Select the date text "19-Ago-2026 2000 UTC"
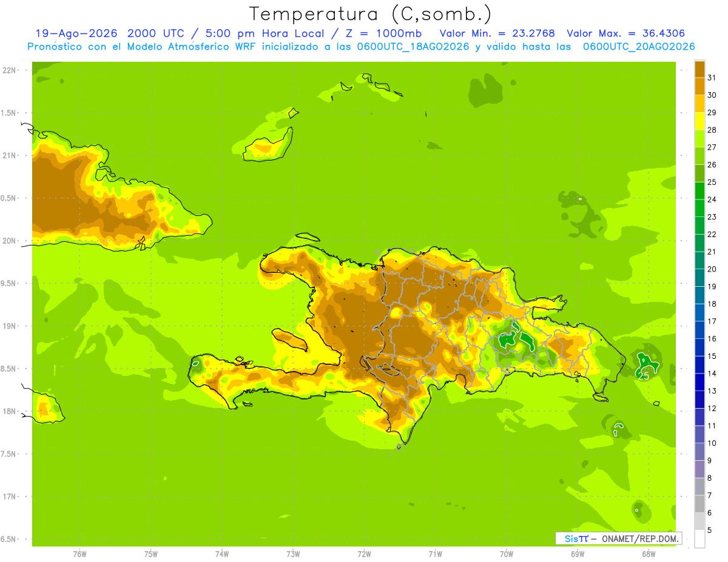Screen dimensions: 728x562 pyautogui.click(x=111, y=33)
